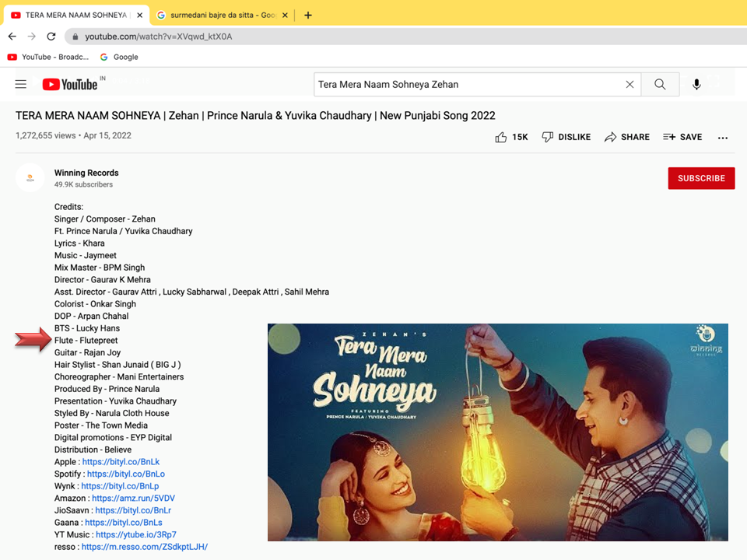Switch to the surmedani bajre da sitta tab
The image size is (747, 560).
221,15
